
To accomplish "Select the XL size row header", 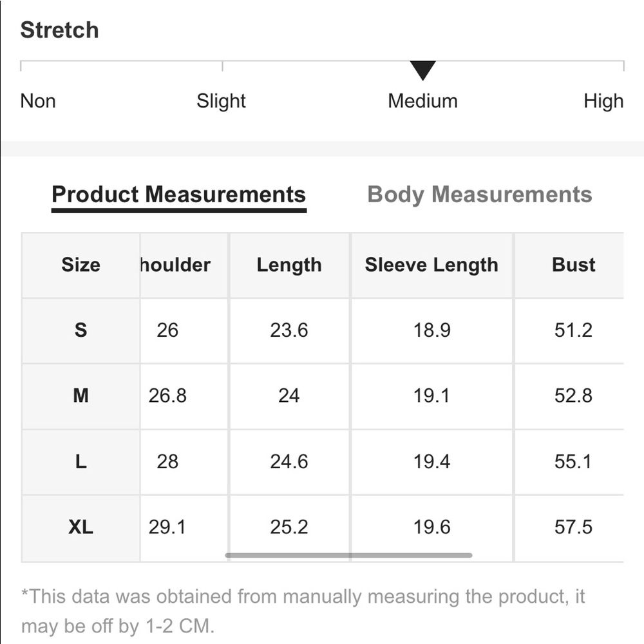I will click(x=80, y=527).
